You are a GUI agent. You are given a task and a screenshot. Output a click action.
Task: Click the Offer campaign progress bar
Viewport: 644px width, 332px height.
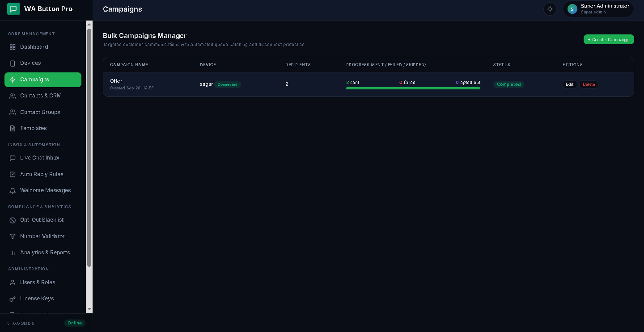click(x=413, y=88)
